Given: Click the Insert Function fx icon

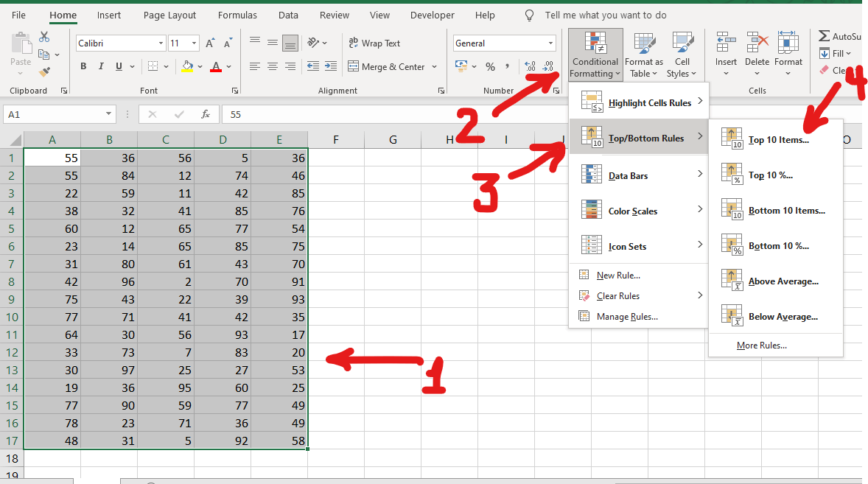Looking at the screenshot, I should (206, 114).
